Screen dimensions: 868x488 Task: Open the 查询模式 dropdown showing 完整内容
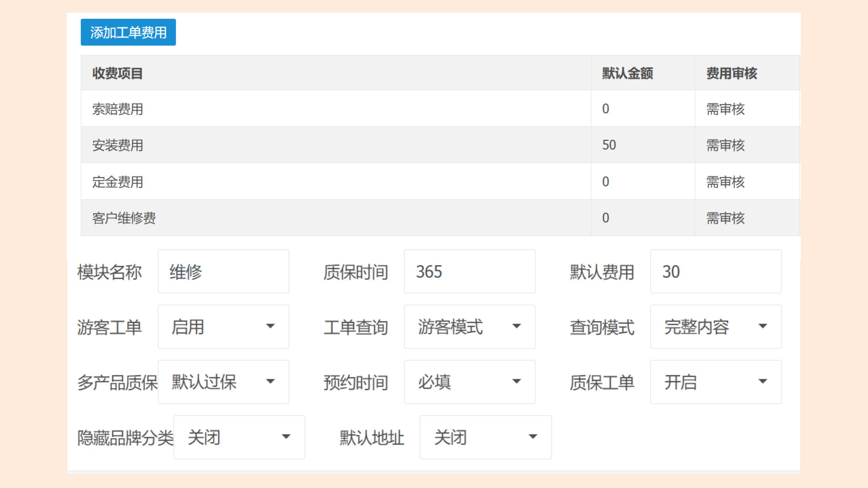click(715, 327)
